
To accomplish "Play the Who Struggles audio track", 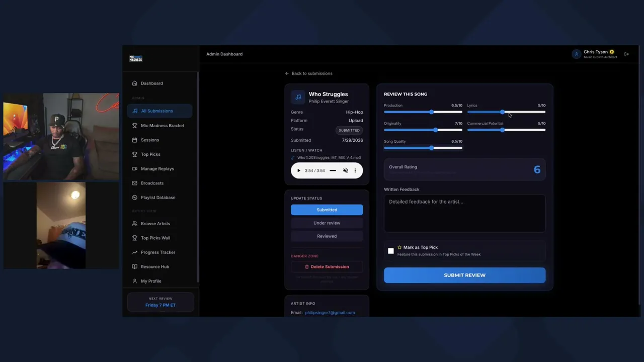I will tap(298, 170).
